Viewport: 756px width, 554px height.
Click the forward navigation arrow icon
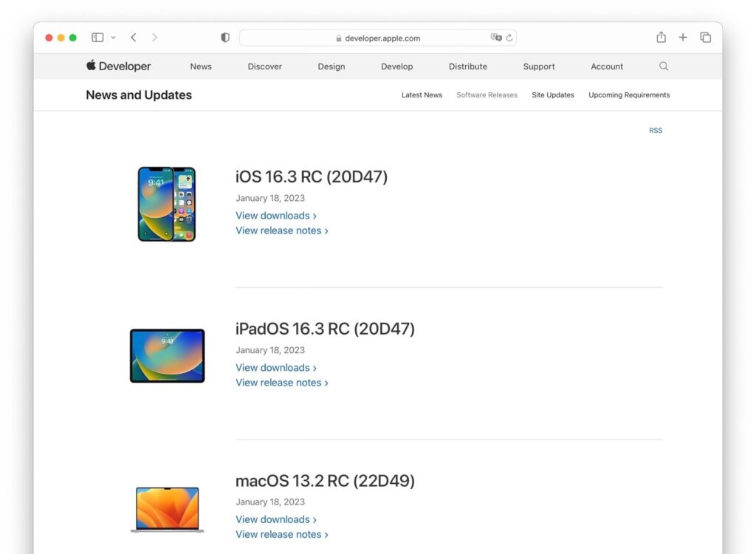point(155,37)
